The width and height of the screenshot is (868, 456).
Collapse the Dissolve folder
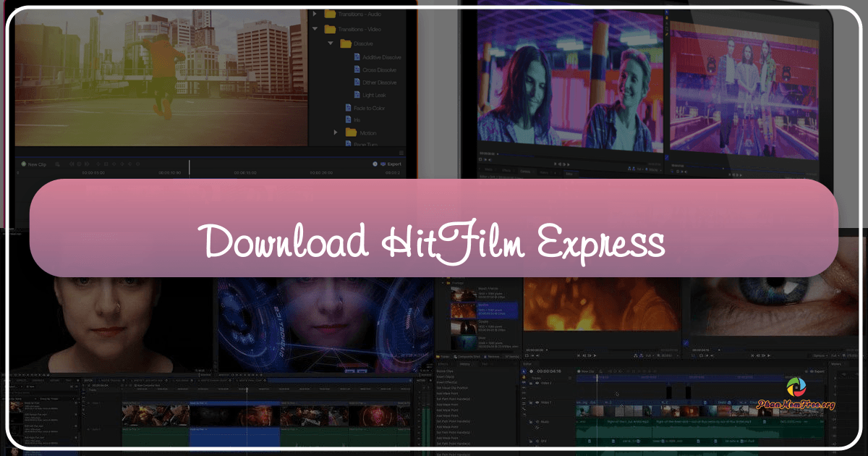point(330,43)
